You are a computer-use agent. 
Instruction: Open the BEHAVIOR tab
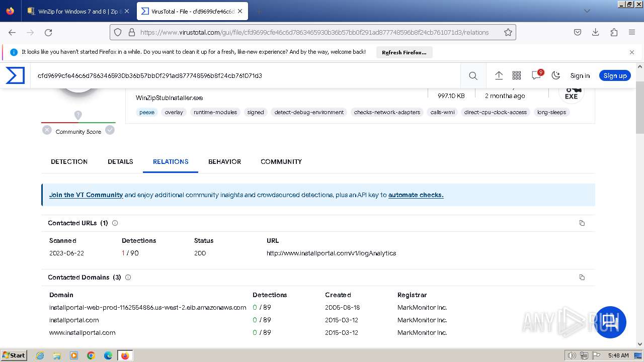click(x=224, y=161)
